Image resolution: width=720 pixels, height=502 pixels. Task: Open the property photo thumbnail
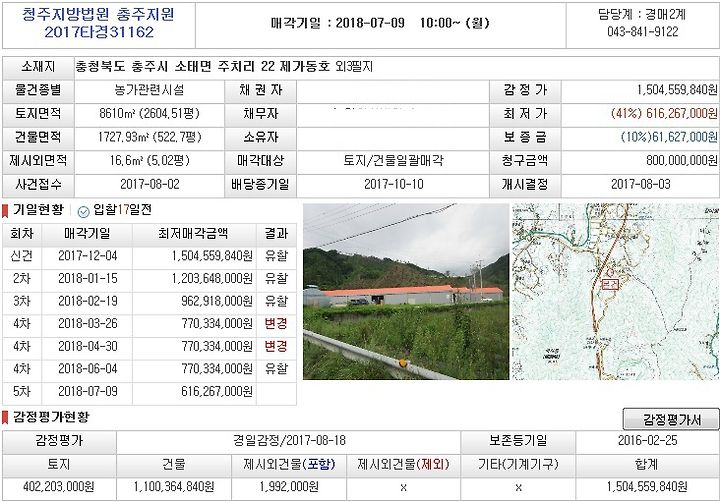point(406,291)
